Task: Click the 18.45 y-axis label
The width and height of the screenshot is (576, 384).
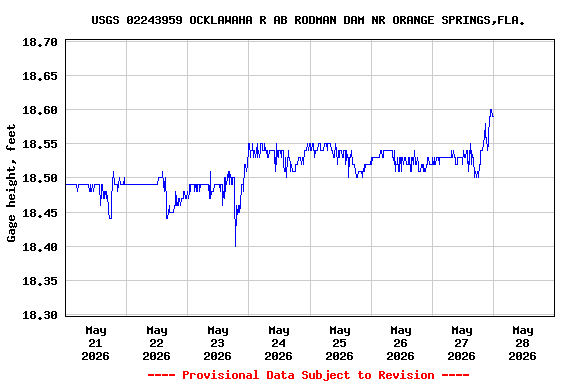Action: [40, 213]
